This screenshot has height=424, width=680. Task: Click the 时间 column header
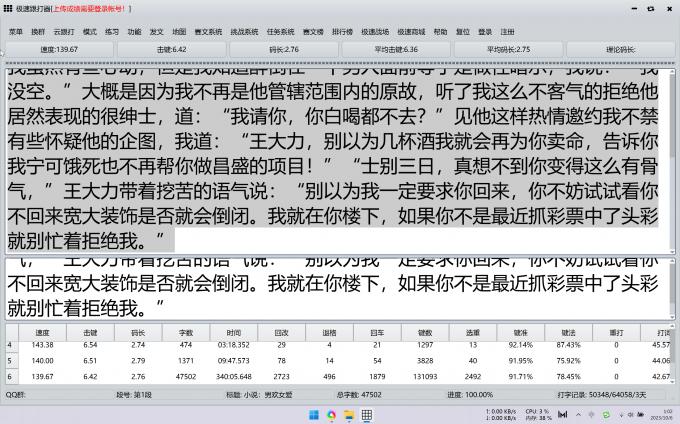[234, 333]
